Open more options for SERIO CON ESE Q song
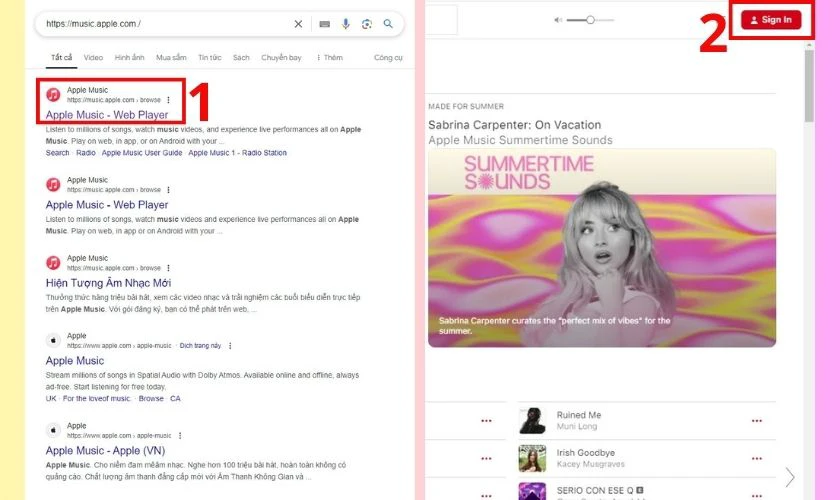The width and height of the screenshot is (840, 500). (x=756, y=496)
